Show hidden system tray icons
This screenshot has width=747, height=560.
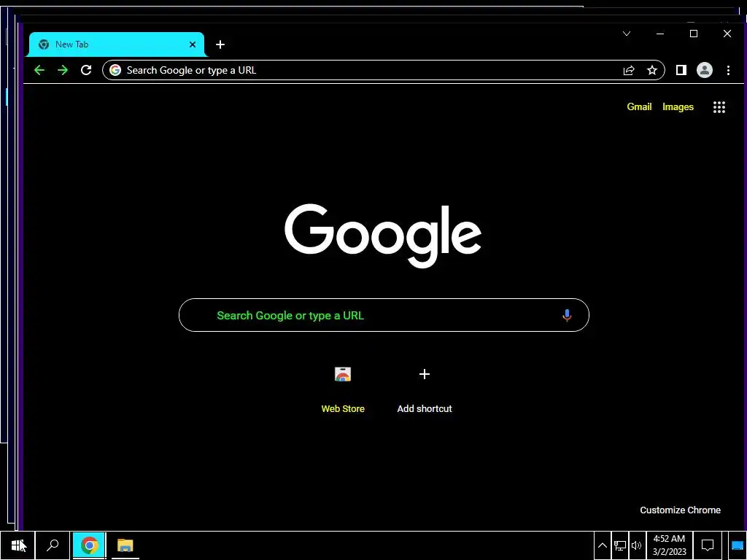point(602,545)
